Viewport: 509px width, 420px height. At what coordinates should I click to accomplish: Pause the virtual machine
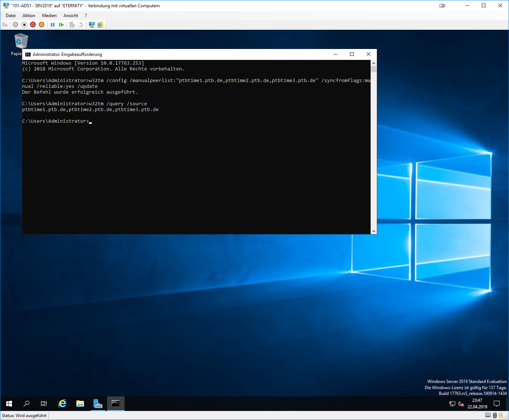53,25
